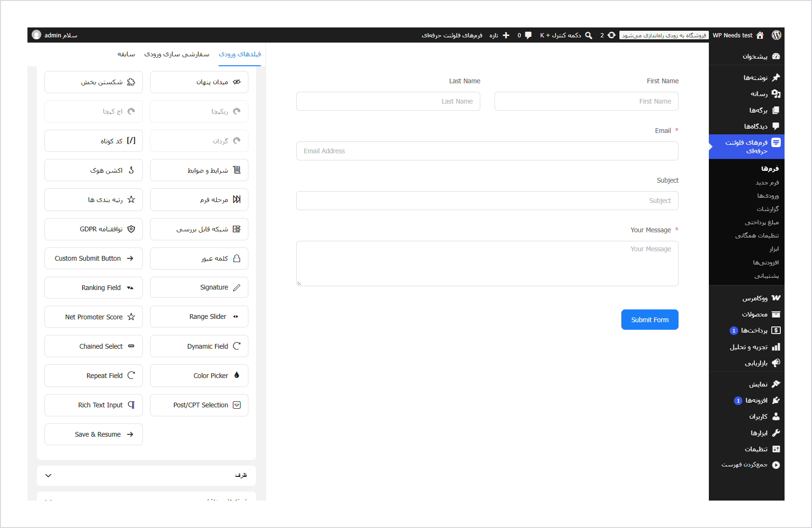Add the Ranking Field element

tap(94, 287)
